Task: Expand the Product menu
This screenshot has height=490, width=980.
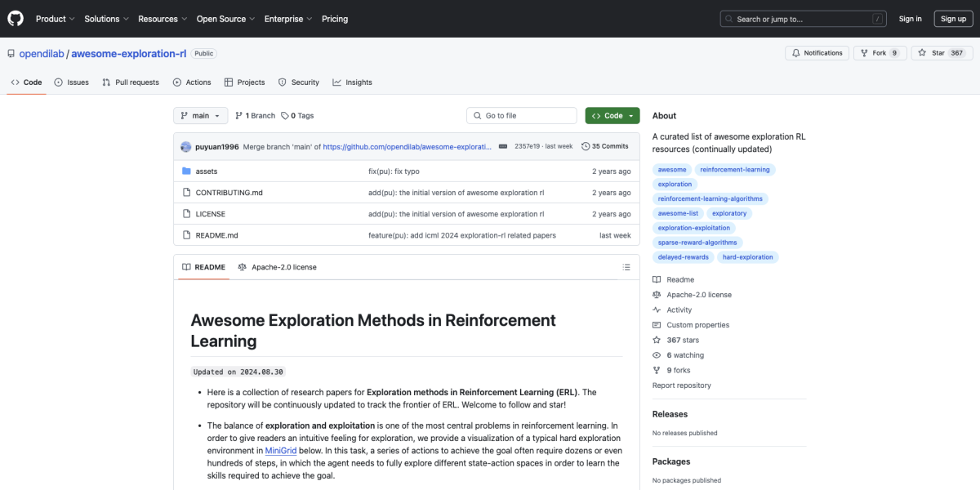Action: (x=55, y=19)
